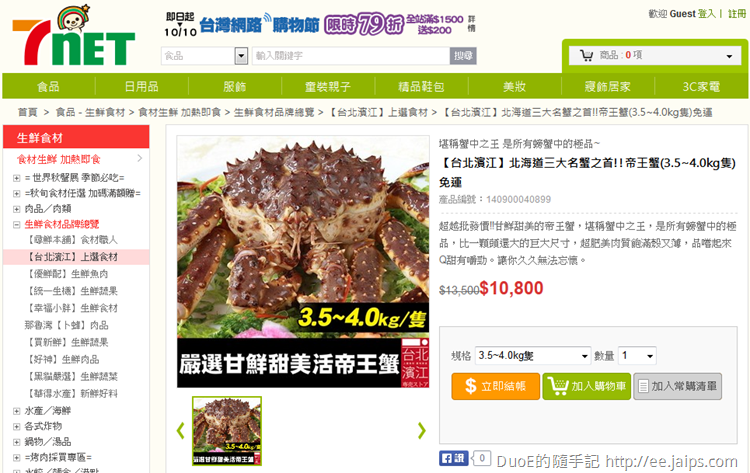Click the 搜尋 search button

463,56
